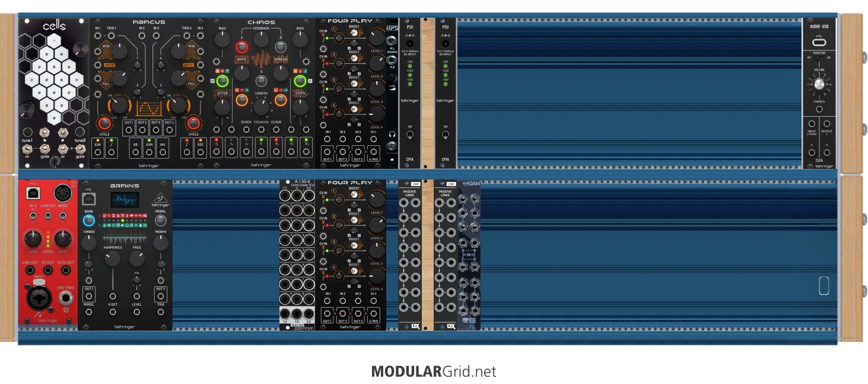868x384 pixels.
Task: Click the 1-8 sum out jack on A-130-8
Action: [297, 314]
